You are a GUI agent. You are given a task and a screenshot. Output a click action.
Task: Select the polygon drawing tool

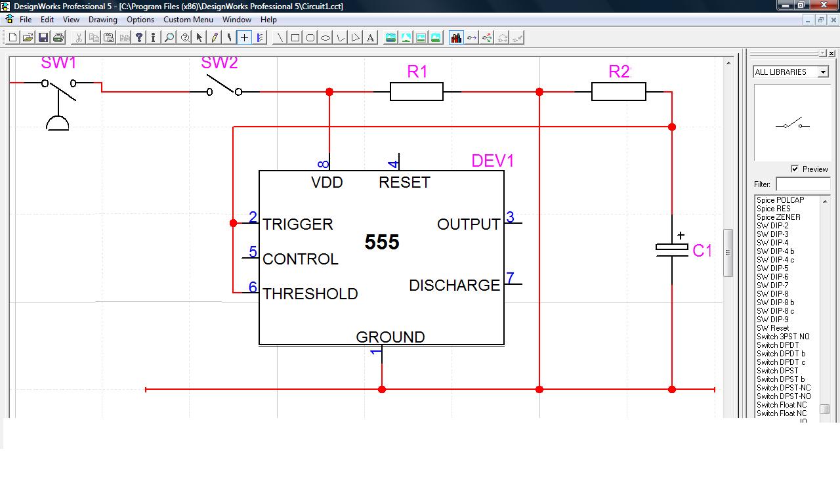click(x=356, y=37)
